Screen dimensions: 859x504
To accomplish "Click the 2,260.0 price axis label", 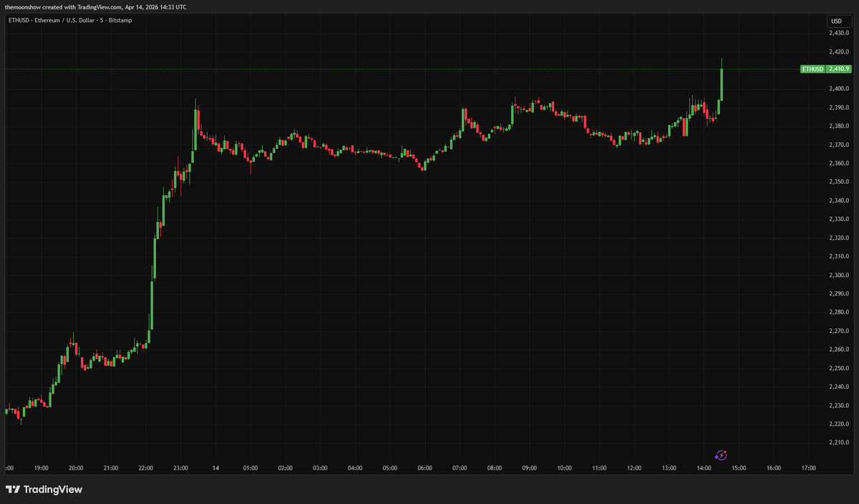I will click(839, 349).
